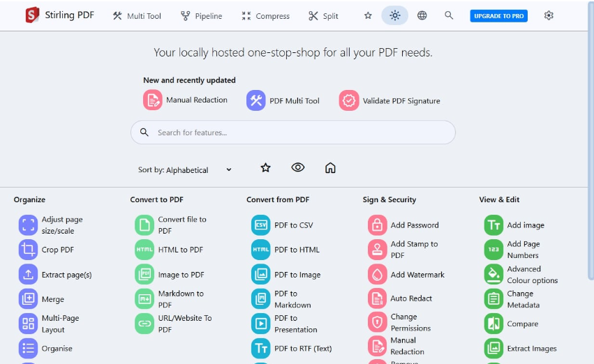The height and width of the screenshot is (364, 594).
Task: Open the Multi Tool nav item
Action: pyautogui.click(x=137, y=15)
